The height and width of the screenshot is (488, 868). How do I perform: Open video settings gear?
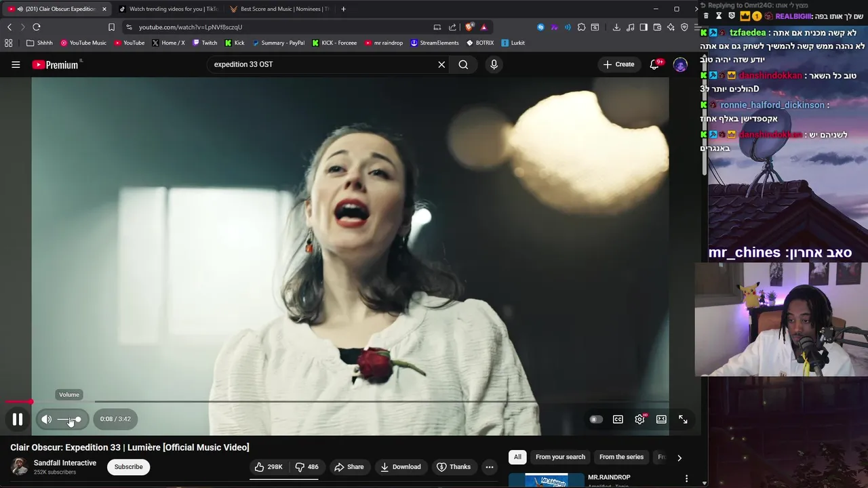pos(639,420)
